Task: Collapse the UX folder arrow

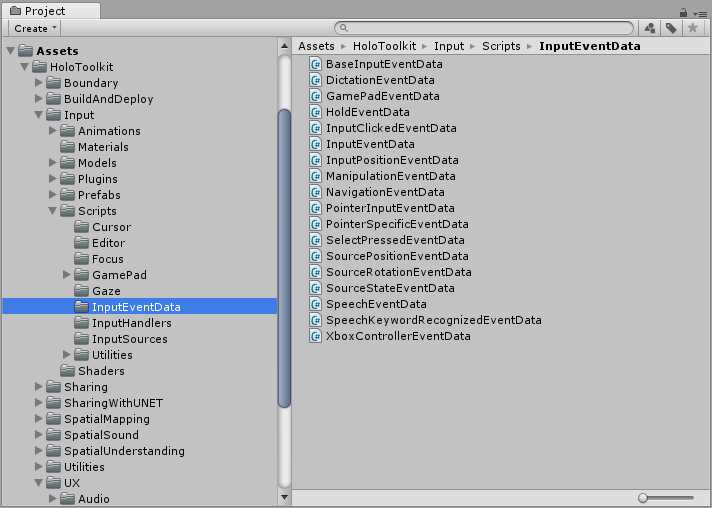Action: 39,483
